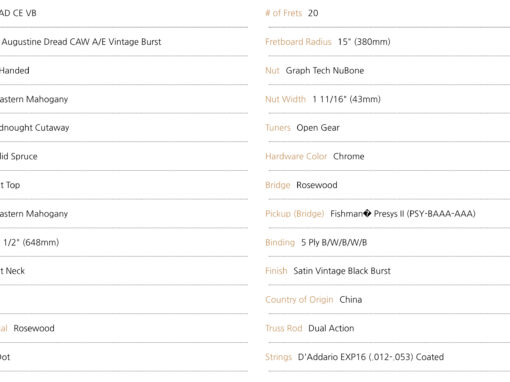Click 'Open Gear' tuners value
Viewport: 510px width, 382px height.
point(318,128)
